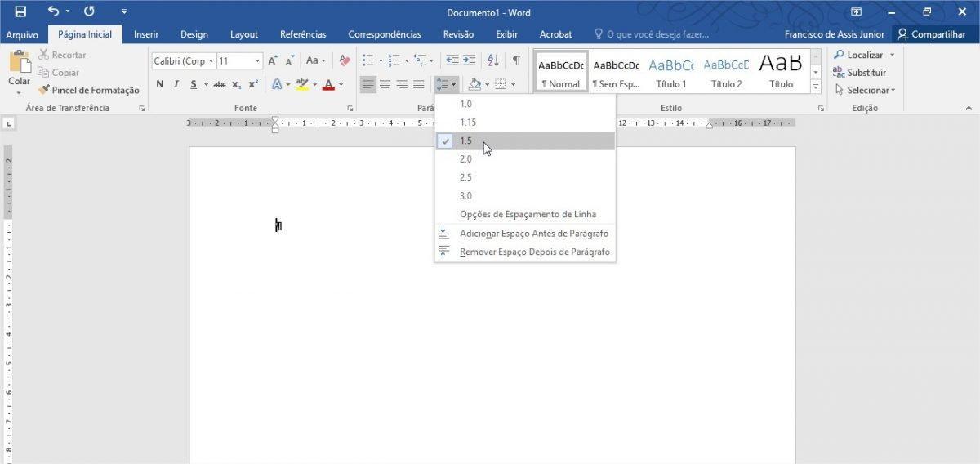Apply superscript formatting
Viewport: 980px width, 464px height.
point(253,84)
